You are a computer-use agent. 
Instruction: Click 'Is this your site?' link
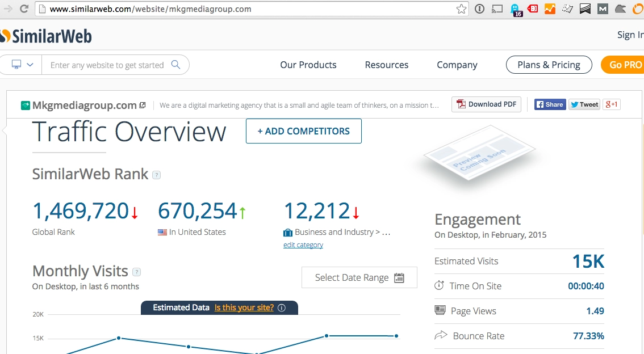click(x=244, y=307)
